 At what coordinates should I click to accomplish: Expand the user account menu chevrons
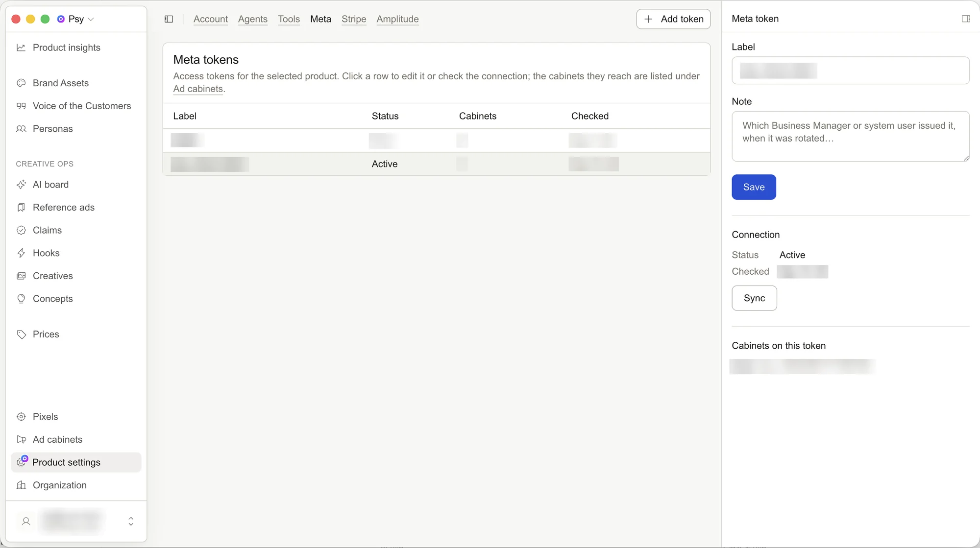[x=131, y=521]
